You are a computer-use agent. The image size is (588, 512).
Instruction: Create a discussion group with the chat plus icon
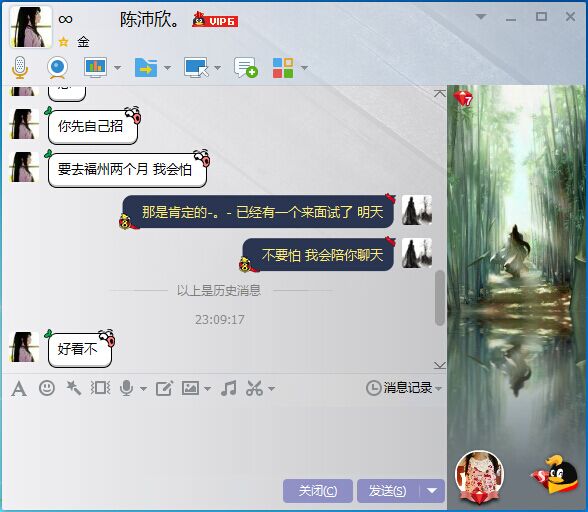[246, 68]
